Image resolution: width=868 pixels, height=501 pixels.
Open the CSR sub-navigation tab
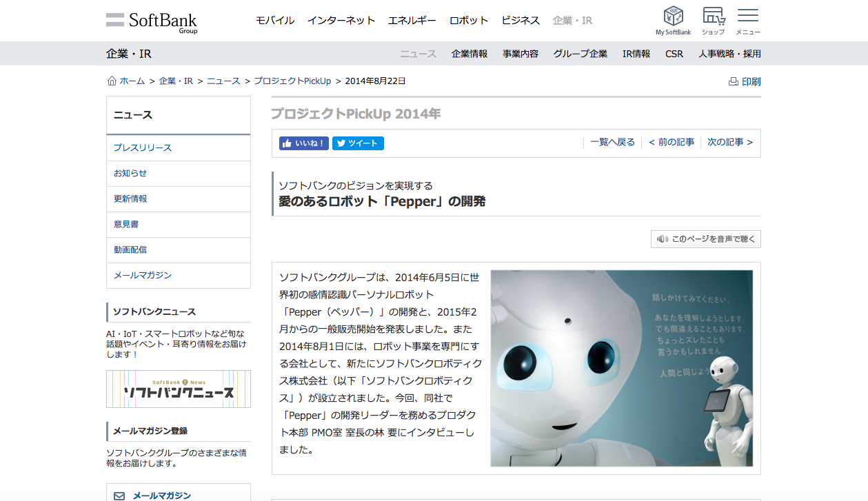click(674, 54)
